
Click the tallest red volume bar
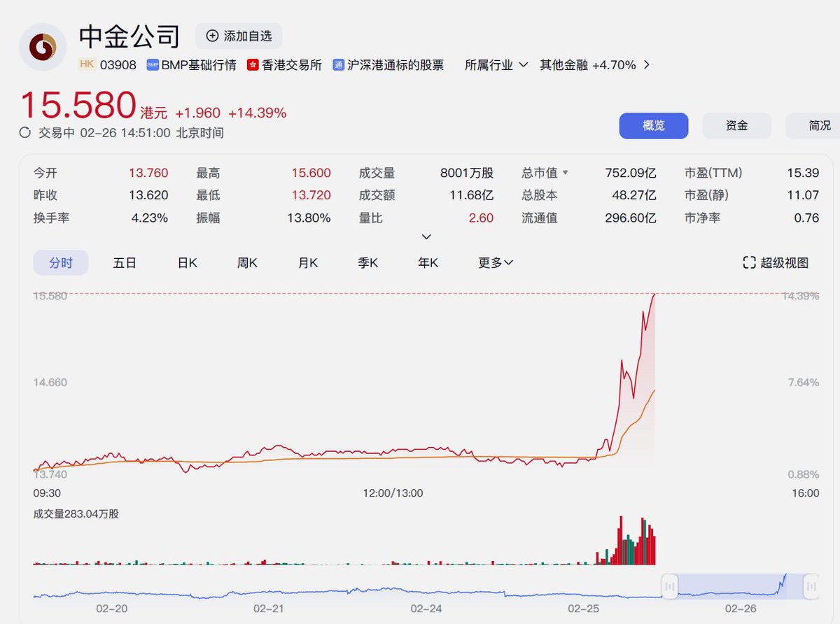pos(620,540)
